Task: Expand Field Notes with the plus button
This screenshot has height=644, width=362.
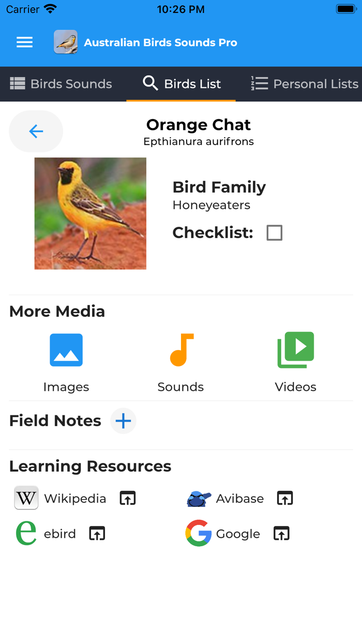Action: point(123,421)
